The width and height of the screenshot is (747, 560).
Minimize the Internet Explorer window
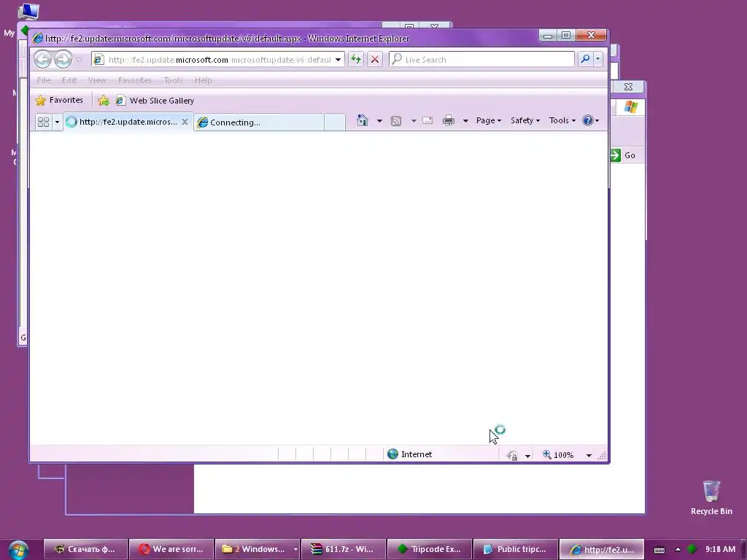coord(548,36)
